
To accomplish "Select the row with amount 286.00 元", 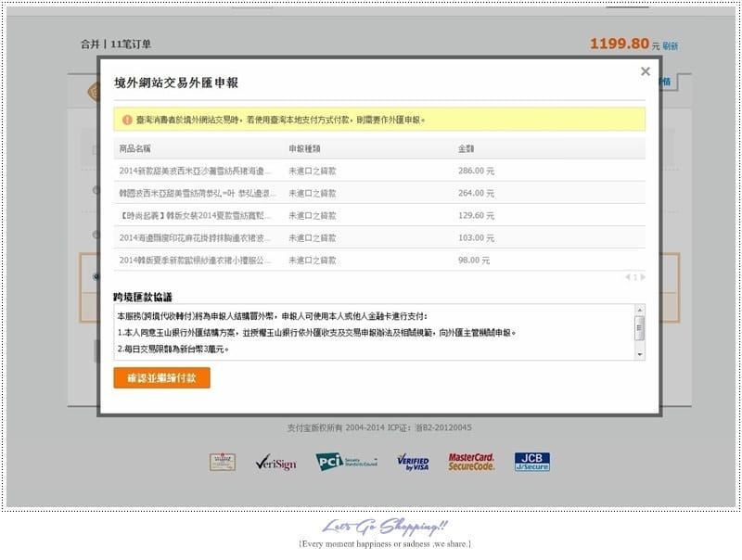I will click(x=379, y=171).
